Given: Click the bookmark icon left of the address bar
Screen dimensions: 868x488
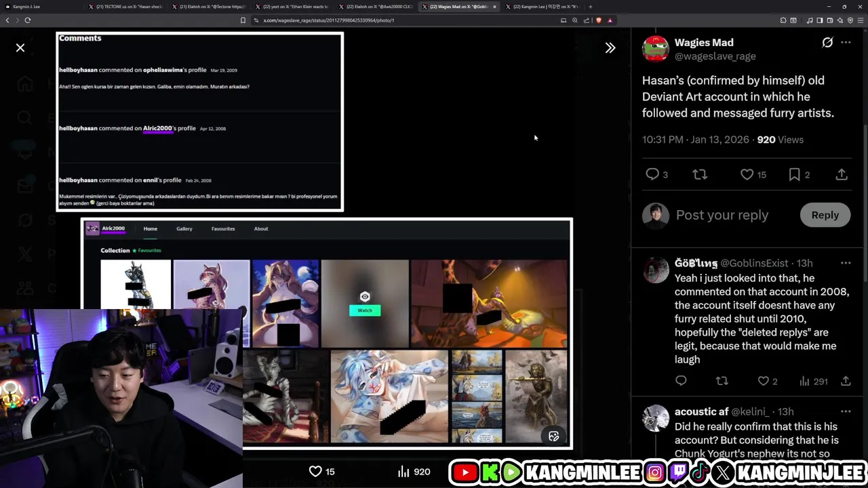Looking at the screenshot, I should 243,20.
